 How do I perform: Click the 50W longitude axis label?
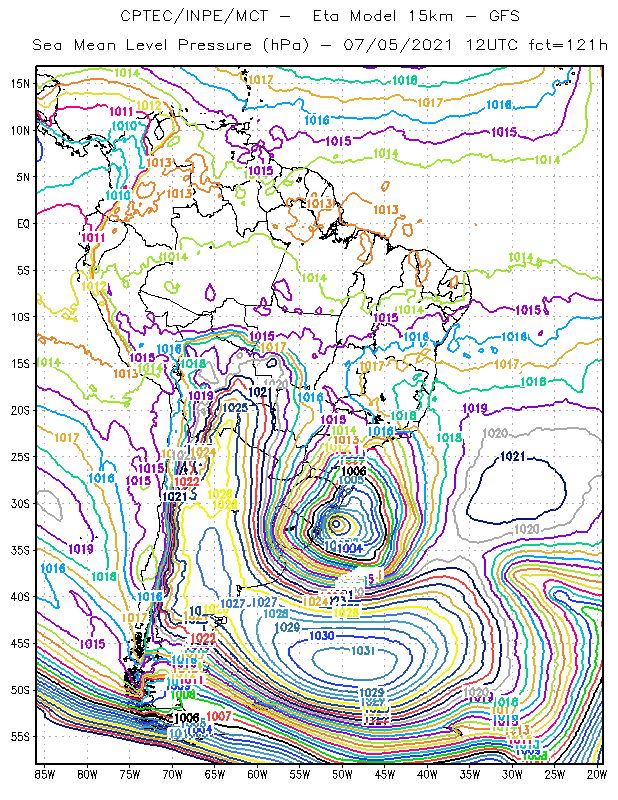pyautogui.click(x=342, y=775)
